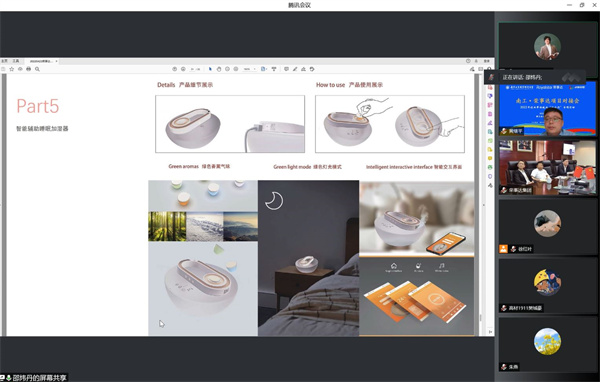Click the add comment icon in toolbar
The image size is (600, 382).
click(x=286, y=69)
